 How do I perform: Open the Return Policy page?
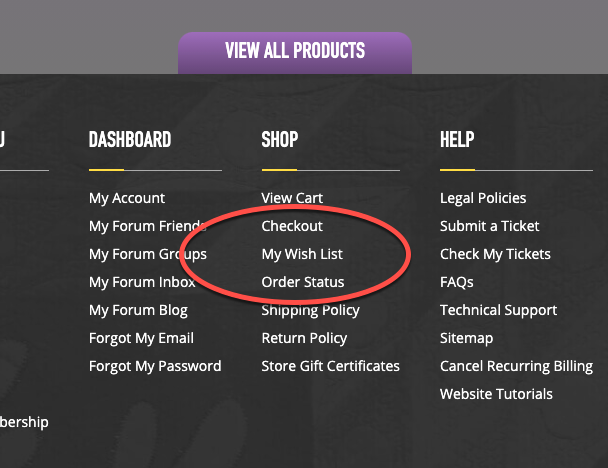[x=304, y=338]
